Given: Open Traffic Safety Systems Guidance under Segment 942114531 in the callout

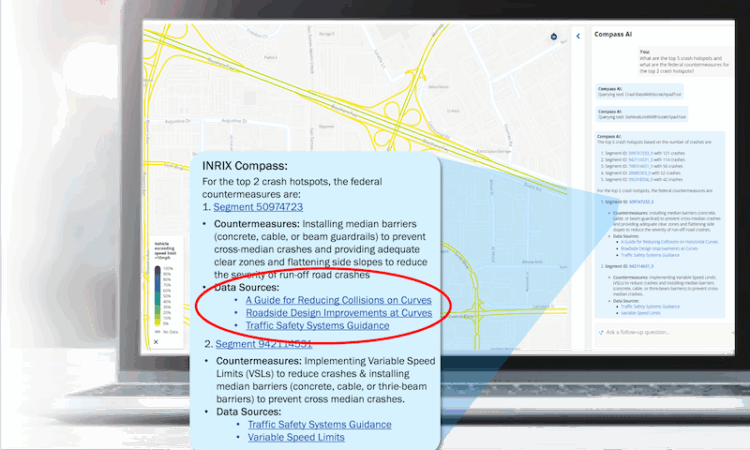Looking at the screenshot, I should click(319, 424).
